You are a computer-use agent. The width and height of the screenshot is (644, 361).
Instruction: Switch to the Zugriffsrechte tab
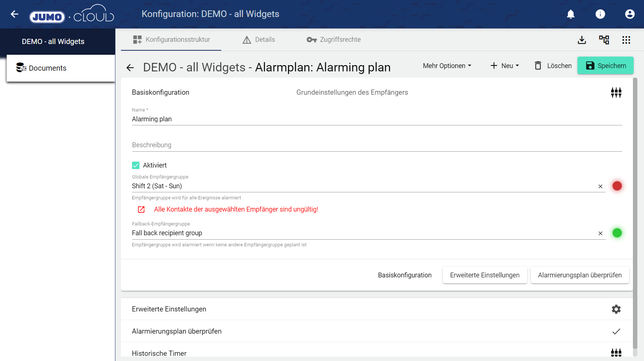[x=334, y=40]
